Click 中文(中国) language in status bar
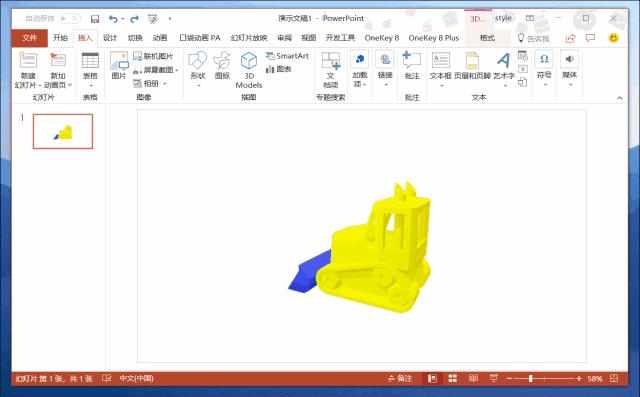The width and height of the screenshot is (640, 397). pyautogui.click(x=136, y=378)
